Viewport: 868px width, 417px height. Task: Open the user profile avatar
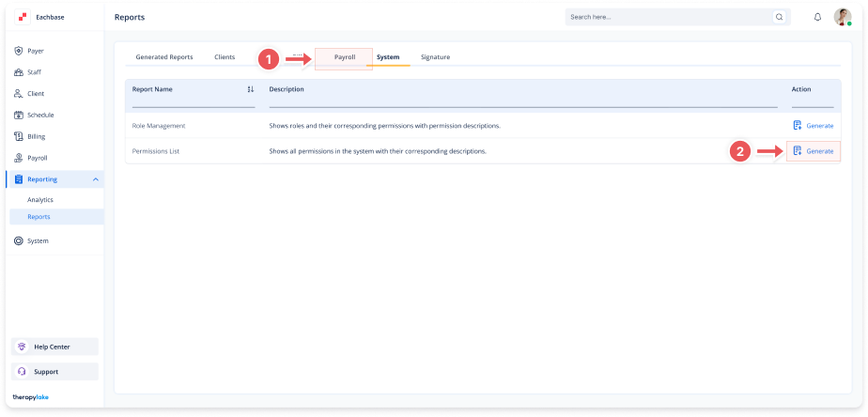click(843, 17)
